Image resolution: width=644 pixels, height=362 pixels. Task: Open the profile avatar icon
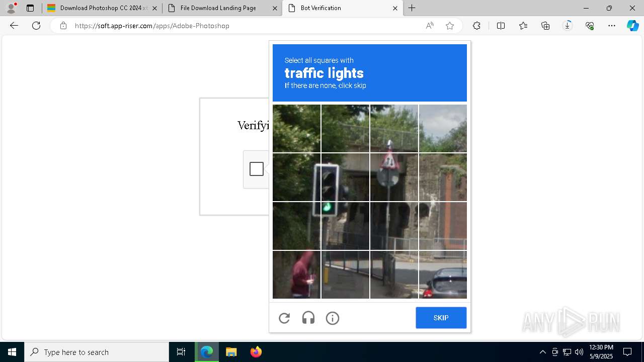point(11,8)
